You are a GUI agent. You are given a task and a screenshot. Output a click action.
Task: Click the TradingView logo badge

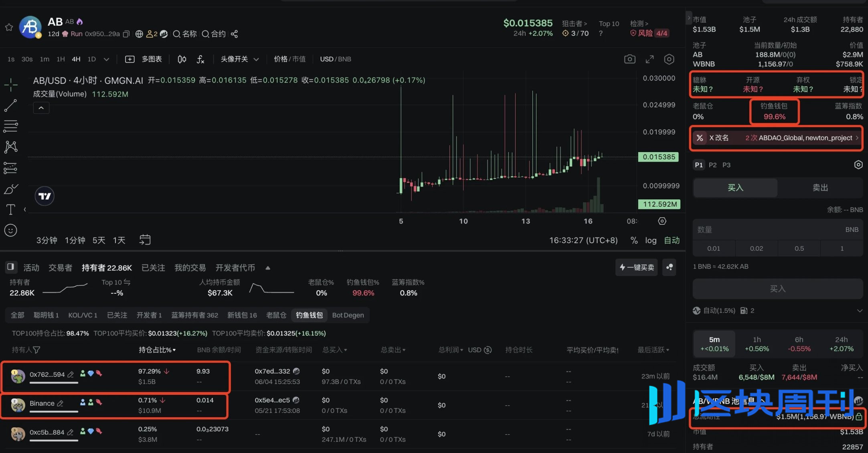[x=45, y=196]
